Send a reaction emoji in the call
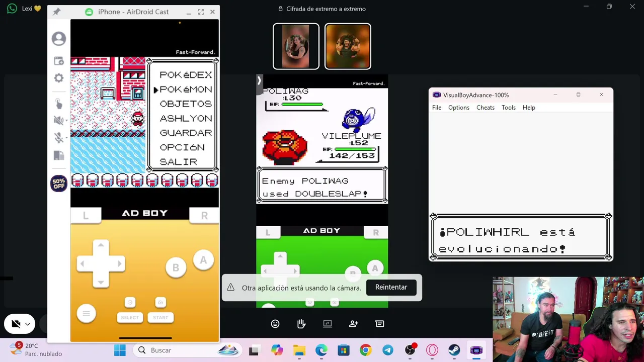 [275, 324]
